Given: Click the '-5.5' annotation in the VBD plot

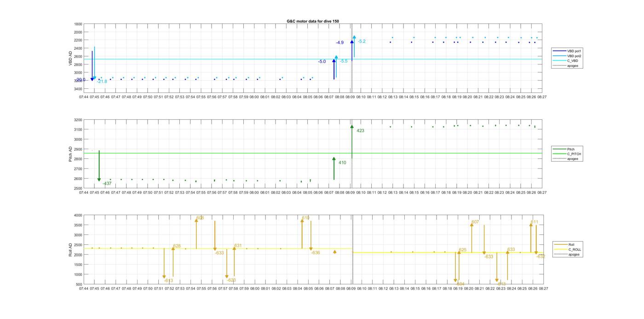Looking at the screenshot, I should 344,61.
